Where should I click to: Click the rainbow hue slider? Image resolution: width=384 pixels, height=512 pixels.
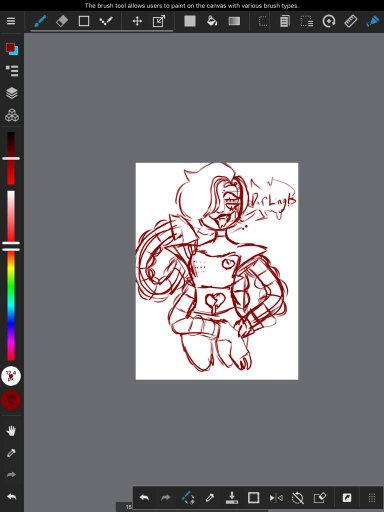(11, 305)
